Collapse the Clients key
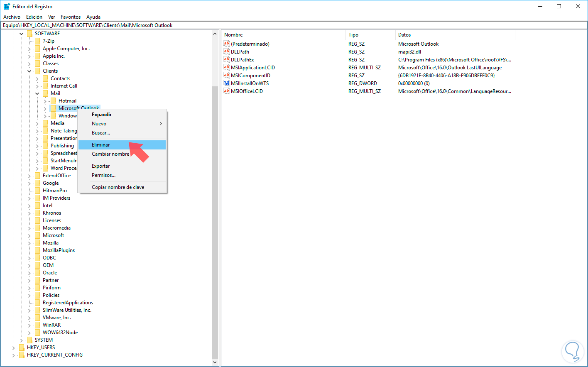 29,71
